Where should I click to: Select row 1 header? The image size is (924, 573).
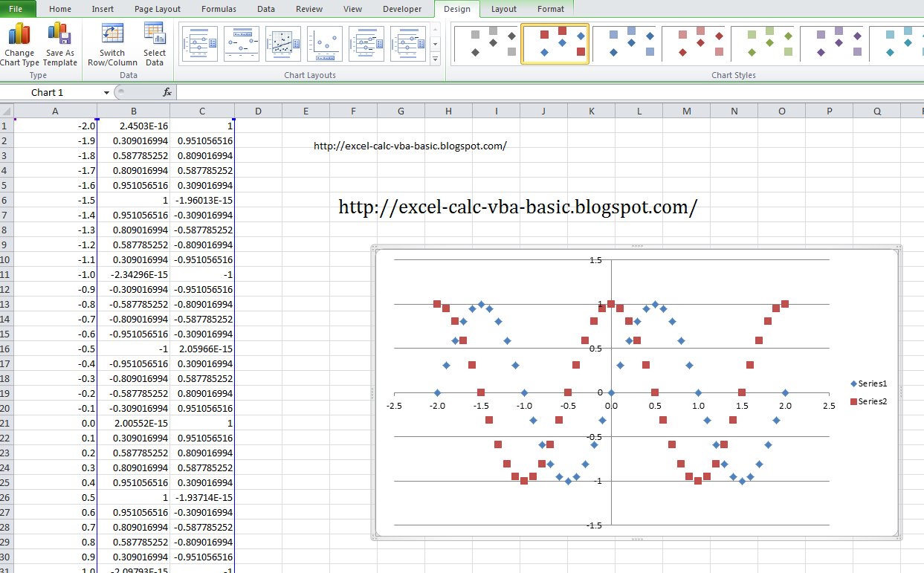pyautogui.click(x=7, y=126)
